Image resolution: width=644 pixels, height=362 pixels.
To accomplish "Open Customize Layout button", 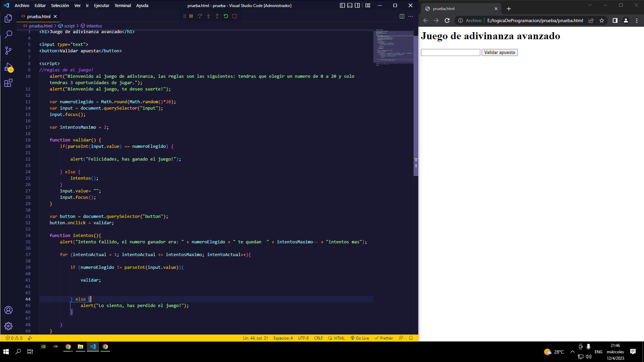I will pyautogui.click(x=368, y=5).
